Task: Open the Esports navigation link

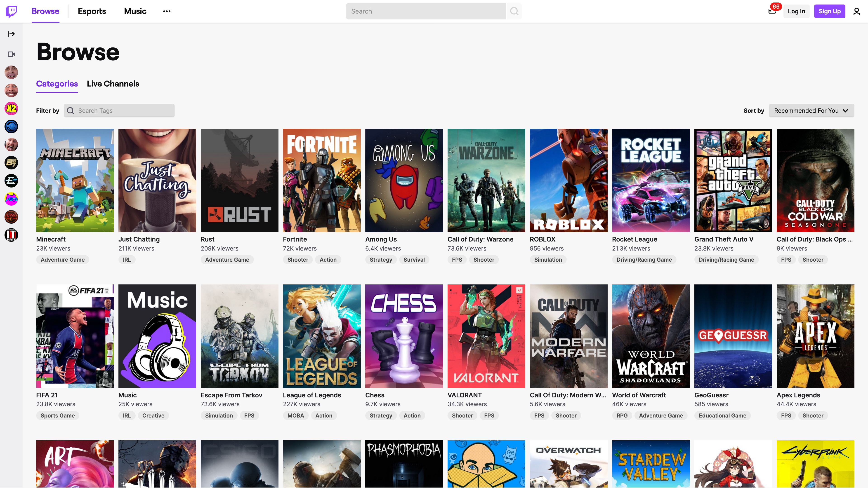Action: pos(92,11)
